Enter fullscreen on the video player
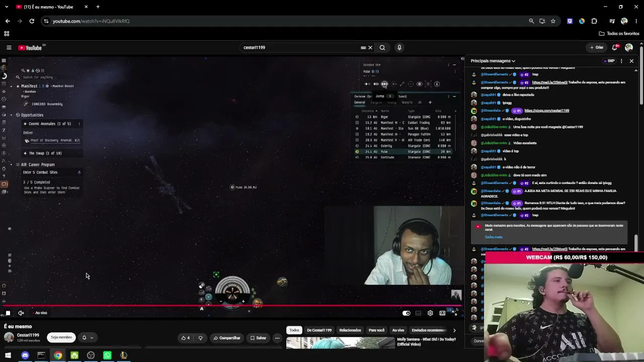The width and height of the screenshot is (644, 362). pyautogui.click(x=454, y=313)
